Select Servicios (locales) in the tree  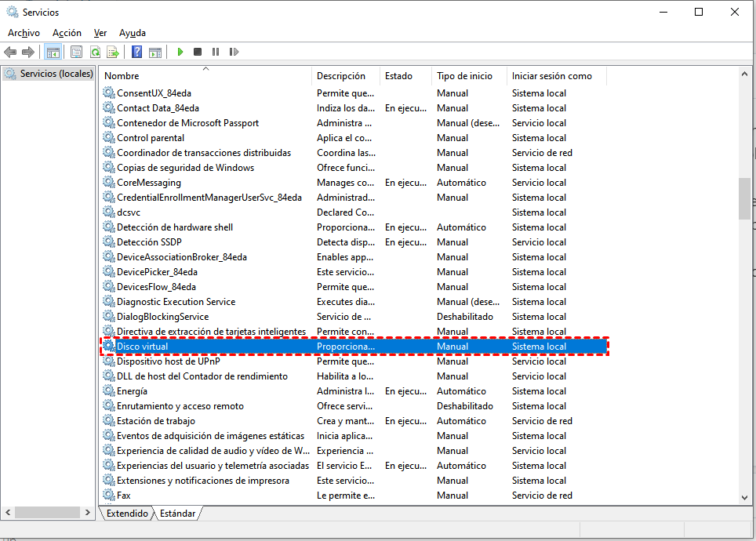point(48,73)
